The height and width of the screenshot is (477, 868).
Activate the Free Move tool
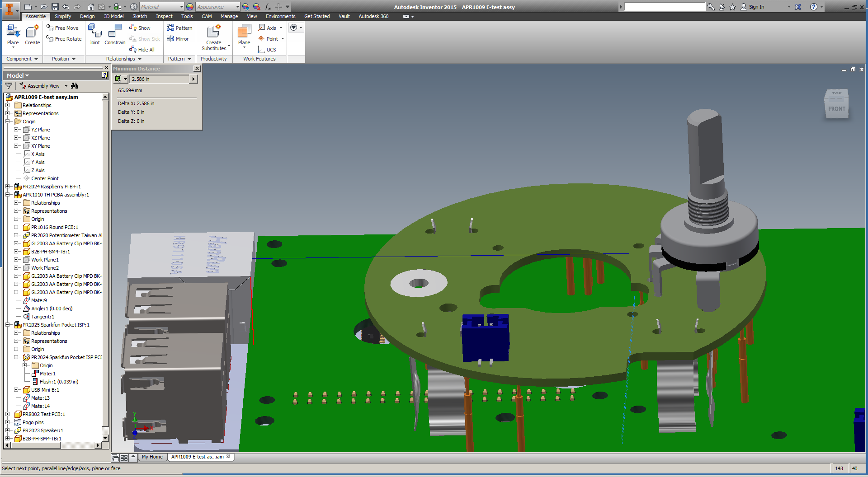[62, 28]
